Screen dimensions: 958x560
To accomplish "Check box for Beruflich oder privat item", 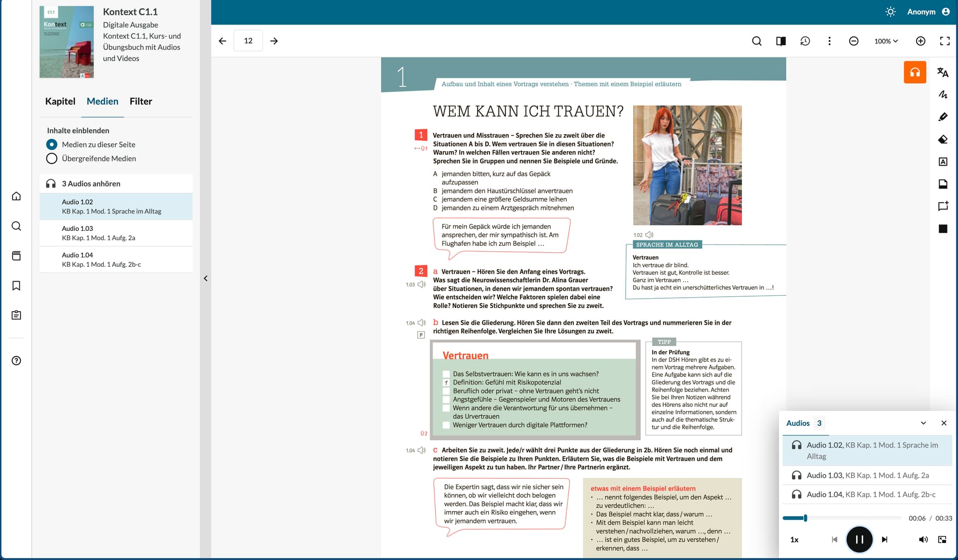I will point(446,391).
